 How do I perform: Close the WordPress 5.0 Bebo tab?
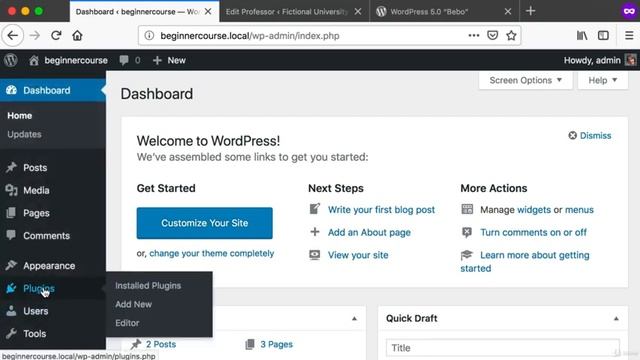tap(508, 11)
